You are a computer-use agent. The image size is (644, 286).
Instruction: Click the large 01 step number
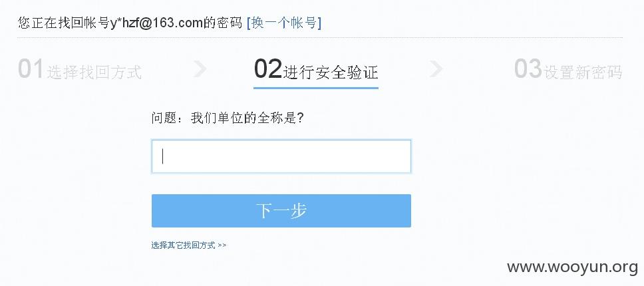point(31,69)
